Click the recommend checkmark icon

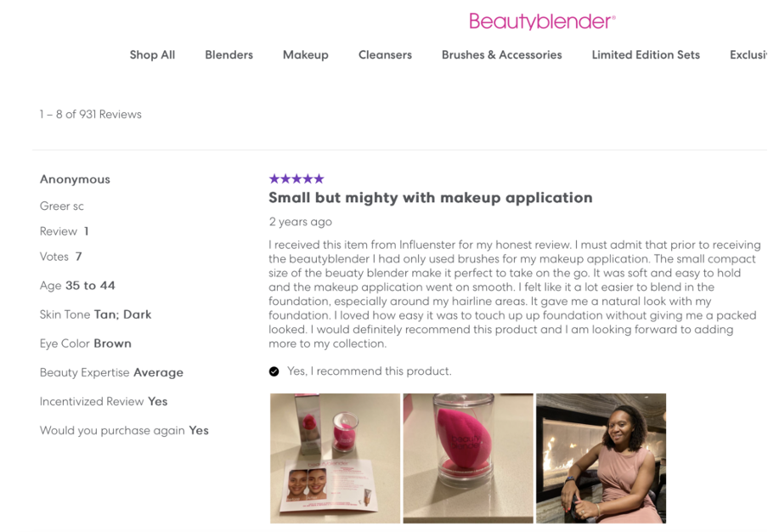[x=274, y=371]
